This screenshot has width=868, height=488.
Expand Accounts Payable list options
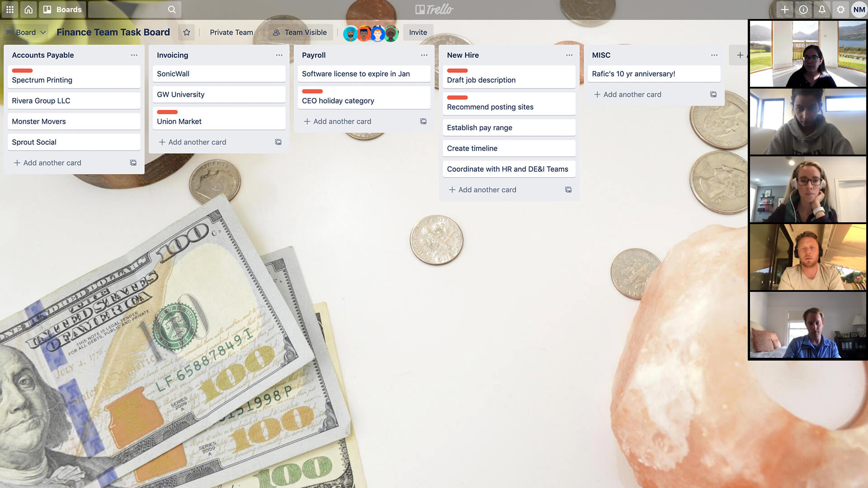tap(133, 55)
